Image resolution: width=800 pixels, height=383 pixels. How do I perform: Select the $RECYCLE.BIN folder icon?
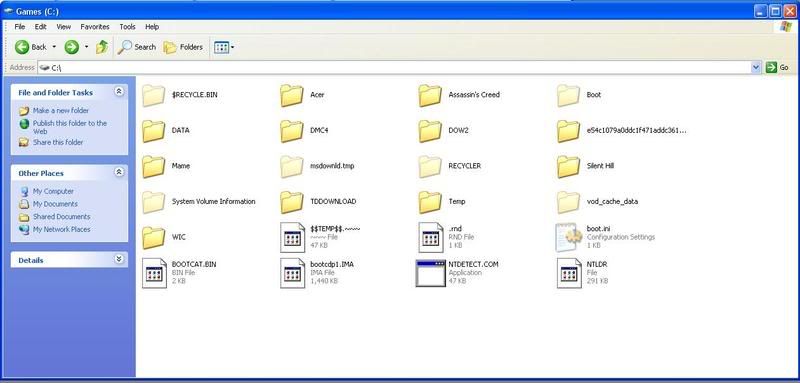click(x=154, y=95)
